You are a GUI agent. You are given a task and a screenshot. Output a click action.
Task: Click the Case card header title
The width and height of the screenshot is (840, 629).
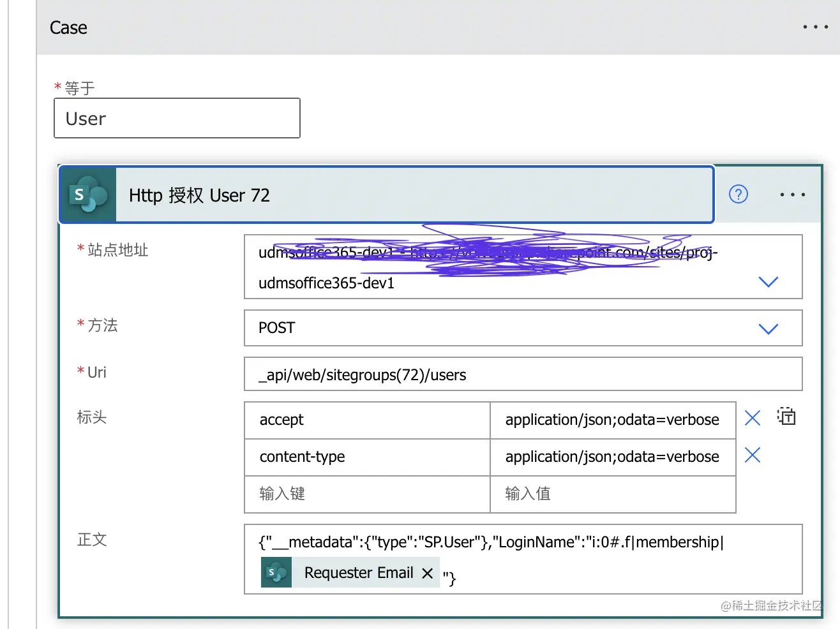pos(68,27)
